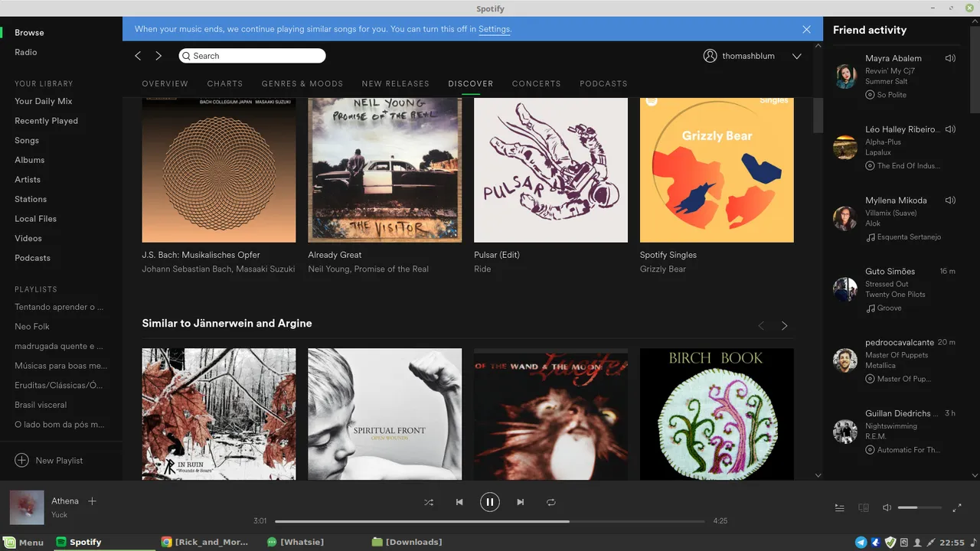This screenshot has height=551, width=980.
Task: Go back with the left arrow
Action: (138, 56)
